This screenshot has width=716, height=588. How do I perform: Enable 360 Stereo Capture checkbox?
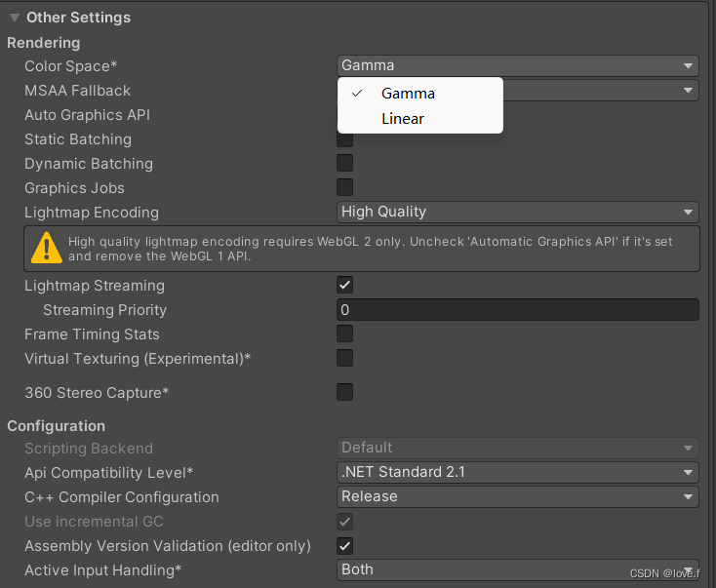click(x=344, y=392)
